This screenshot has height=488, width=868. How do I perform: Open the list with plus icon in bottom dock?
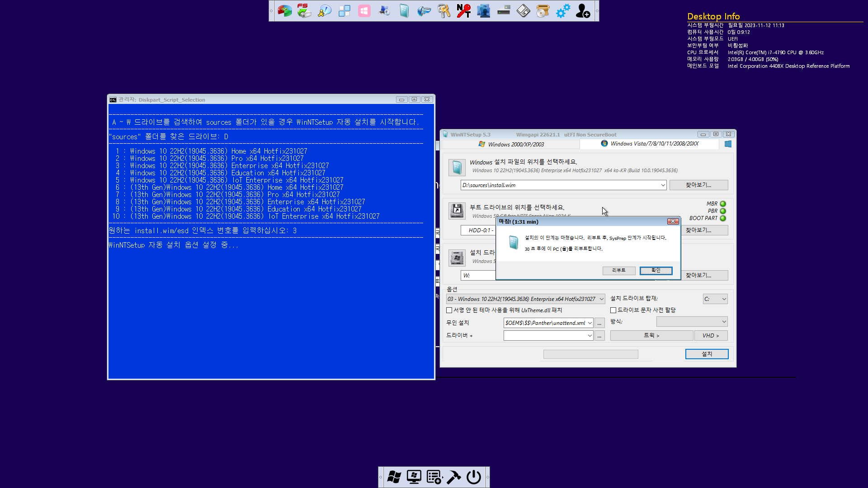[434, 477]
